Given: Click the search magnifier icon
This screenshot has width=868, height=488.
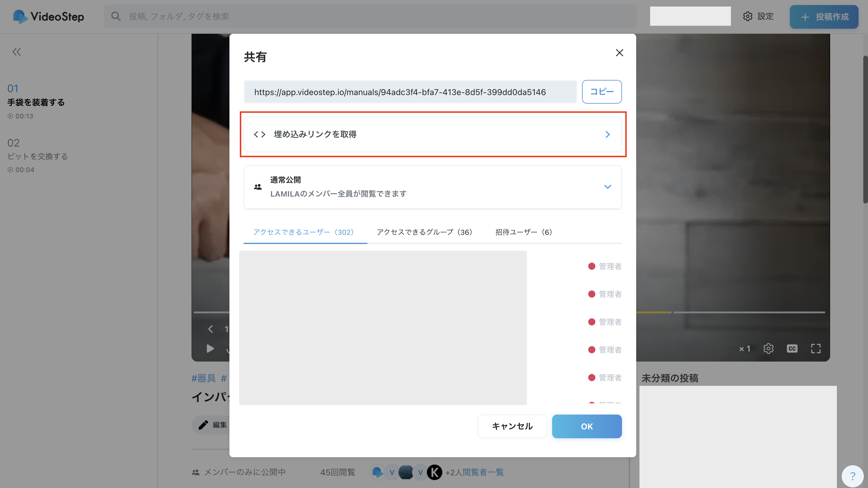Looking at the screenshot, I should point(116,16).
